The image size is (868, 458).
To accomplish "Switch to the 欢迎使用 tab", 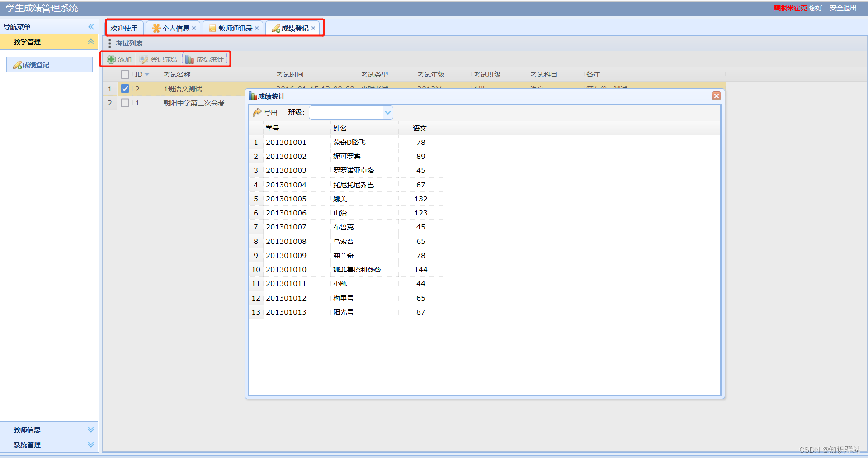I will [124, 28].
